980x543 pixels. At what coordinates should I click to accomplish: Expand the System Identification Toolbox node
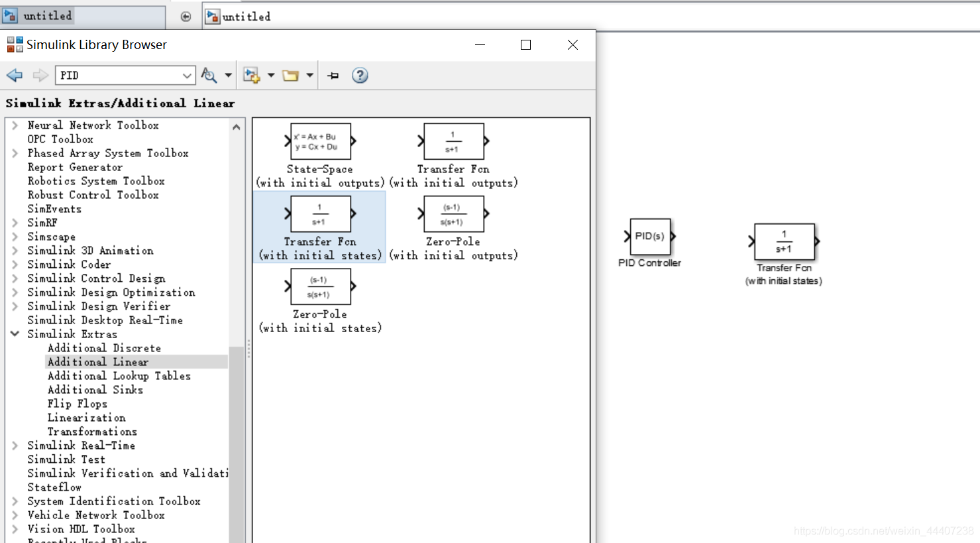click(x=15, y=501)
